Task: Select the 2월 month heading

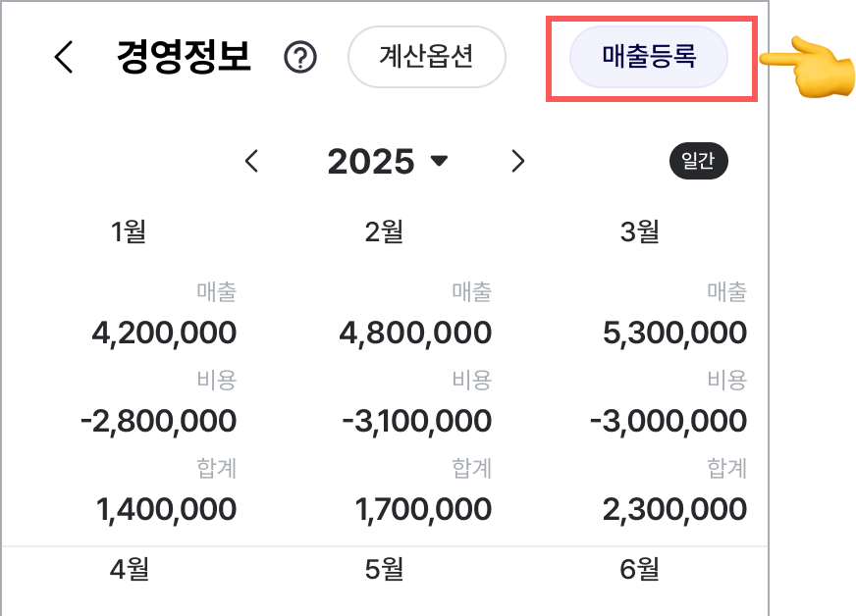Action: click(385, 231)
